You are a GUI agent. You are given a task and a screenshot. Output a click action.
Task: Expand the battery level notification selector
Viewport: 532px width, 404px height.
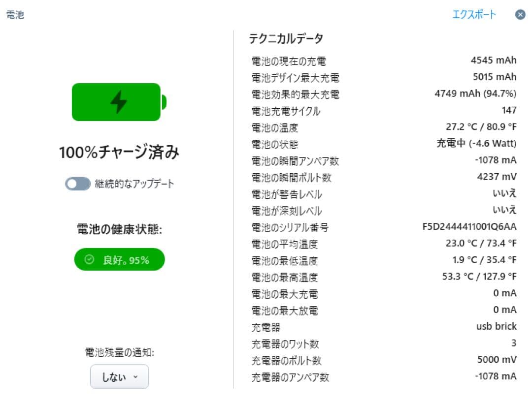pos(119,376)
